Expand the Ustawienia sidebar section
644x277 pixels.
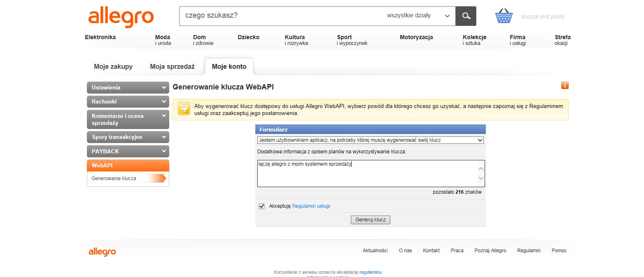[x=128, y=88]
